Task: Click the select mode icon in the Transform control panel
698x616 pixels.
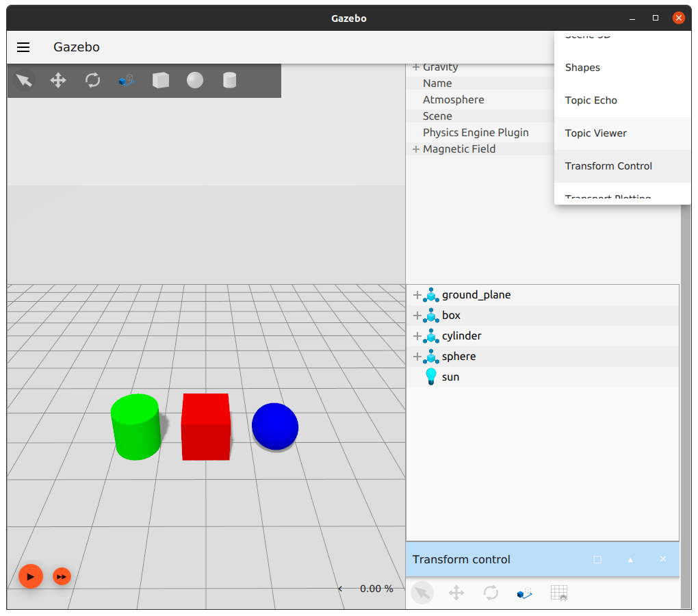Action: (x=422, y=593)
